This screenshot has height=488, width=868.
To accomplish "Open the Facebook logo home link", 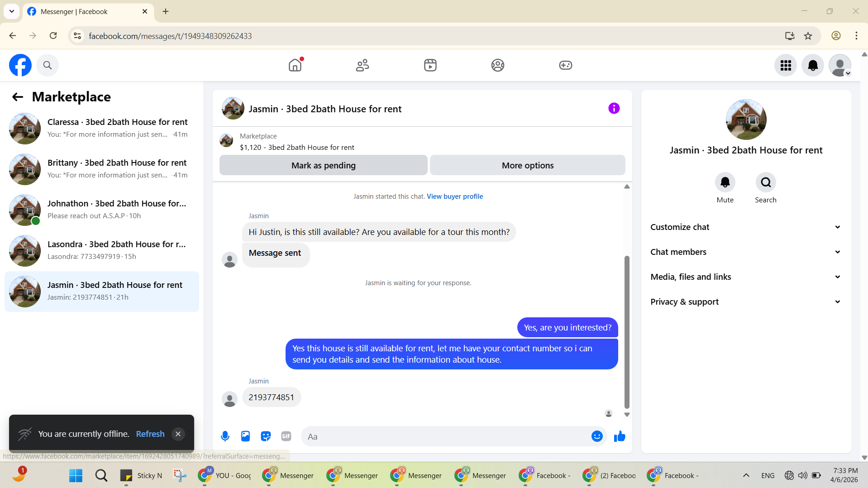I will pos(20,65).
